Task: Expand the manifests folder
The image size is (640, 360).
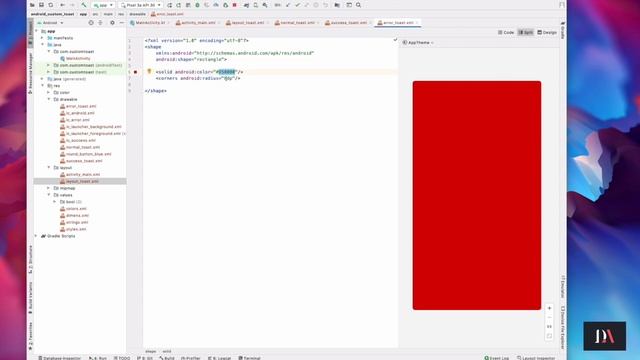Action: point(42,38)
